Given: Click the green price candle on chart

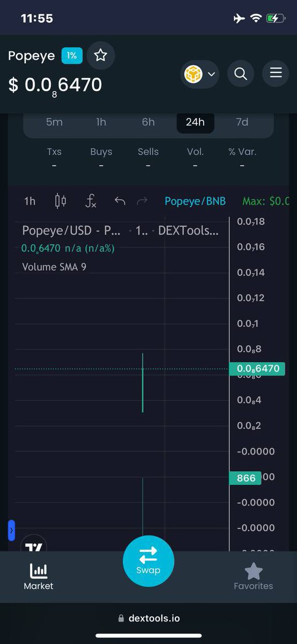Looking at the screenshot, I should point(143,383).
